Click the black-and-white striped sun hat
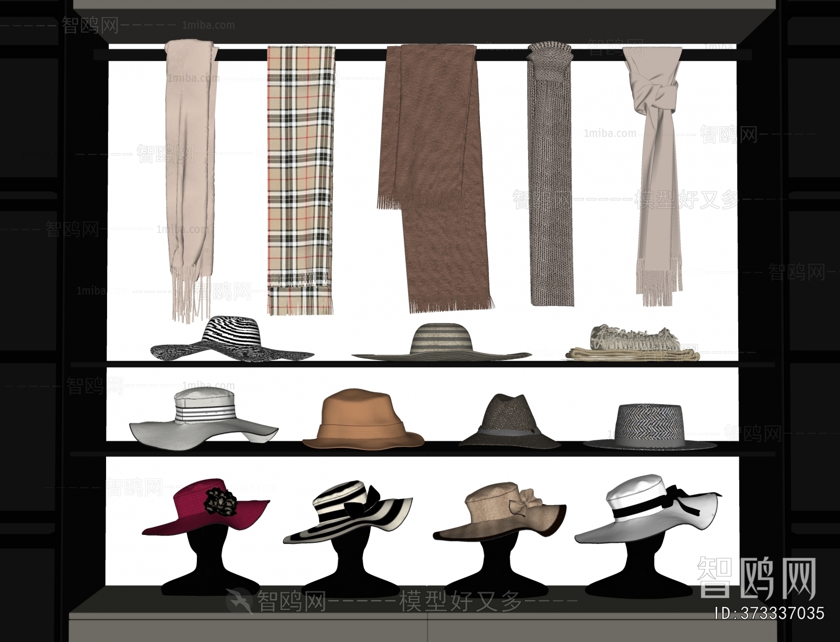This screenshot has width=840, height=642. [231, 339]
